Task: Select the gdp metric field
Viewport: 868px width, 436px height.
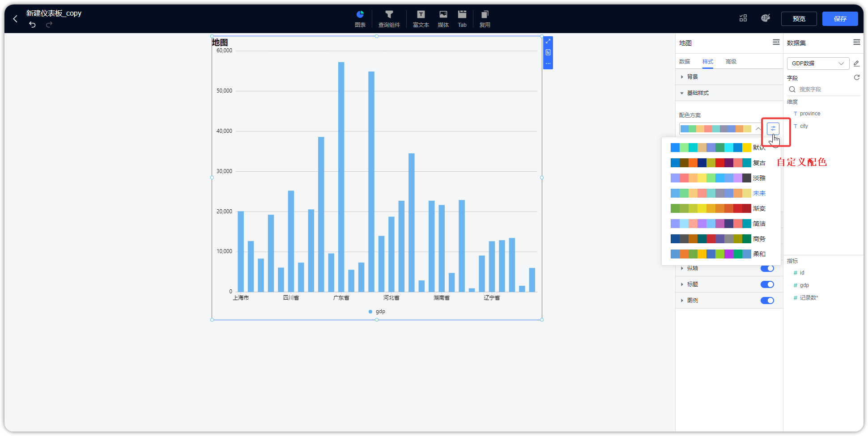Action: (804, 285)
